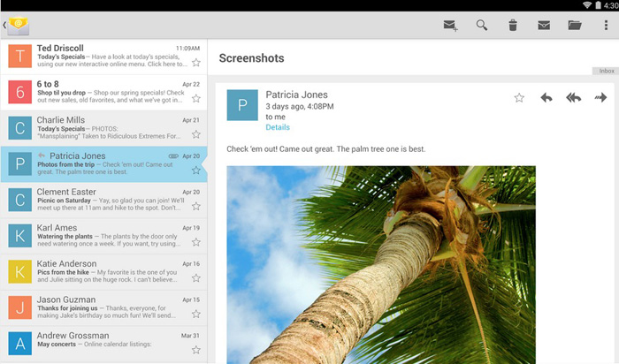Viewport: 619px width, 364px height.
Task: Open Charlie Mills email in list
Action: pyautogui.click(x=106, y=128)
